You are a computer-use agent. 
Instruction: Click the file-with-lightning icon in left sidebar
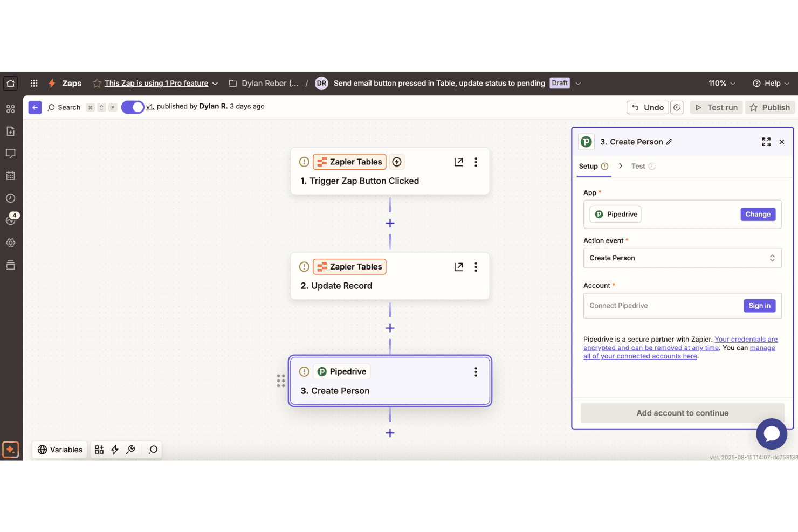(x=10, y=131)
